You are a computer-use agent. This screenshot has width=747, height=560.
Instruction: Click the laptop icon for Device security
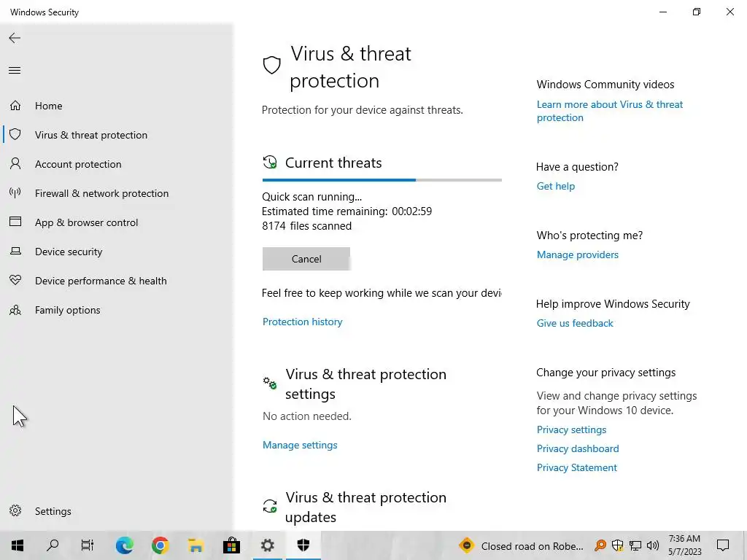tap(15, 251)
